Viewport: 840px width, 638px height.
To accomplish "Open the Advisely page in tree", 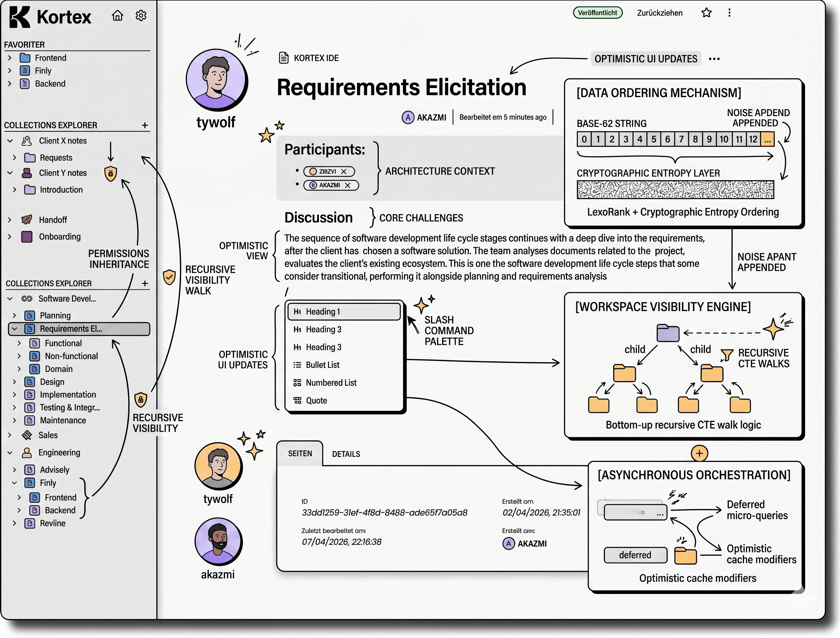I will click(x=55, y=470).
